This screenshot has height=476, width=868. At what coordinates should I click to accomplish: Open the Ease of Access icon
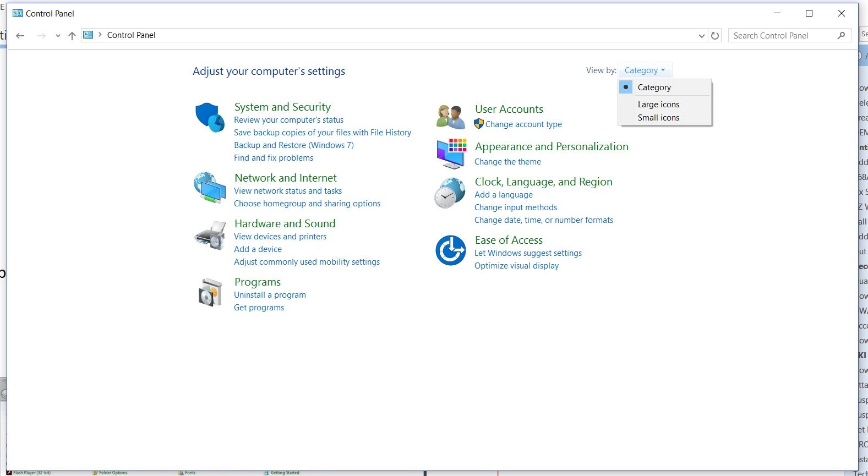pos(451,250)
